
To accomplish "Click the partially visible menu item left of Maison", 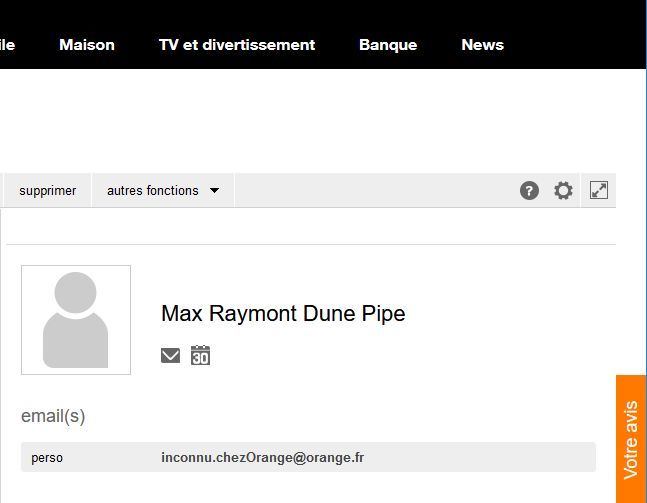I will point(7,45).
